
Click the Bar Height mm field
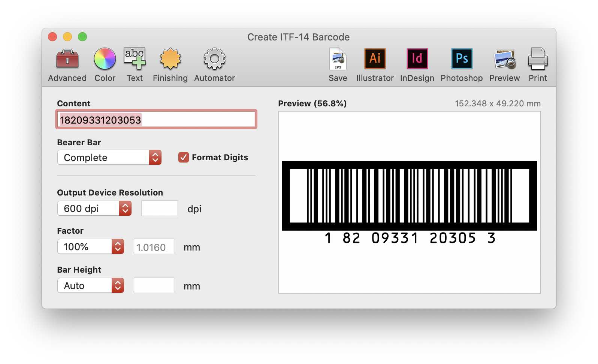[154, 285]
